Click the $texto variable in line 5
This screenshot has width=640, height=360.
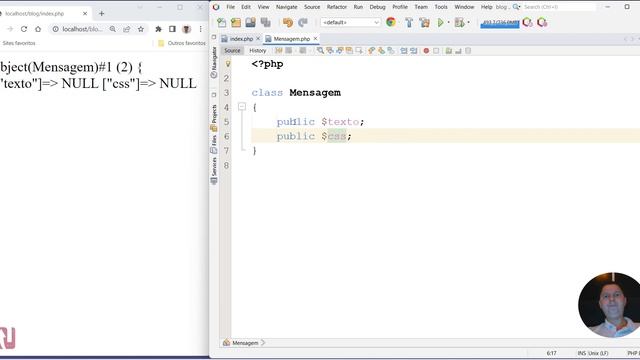click(x=340, y=122)
